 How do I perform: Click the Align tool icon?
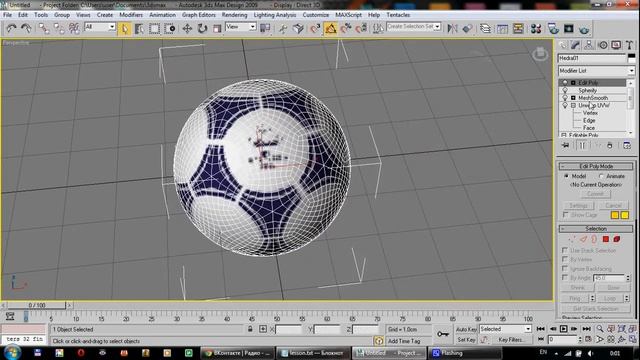(467, 28)
